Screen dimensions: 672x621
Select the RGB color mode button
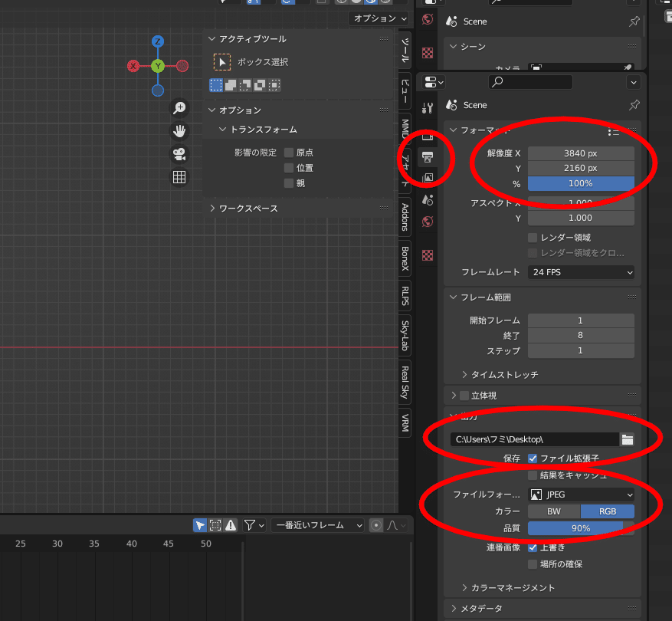(x=608, y=511)
